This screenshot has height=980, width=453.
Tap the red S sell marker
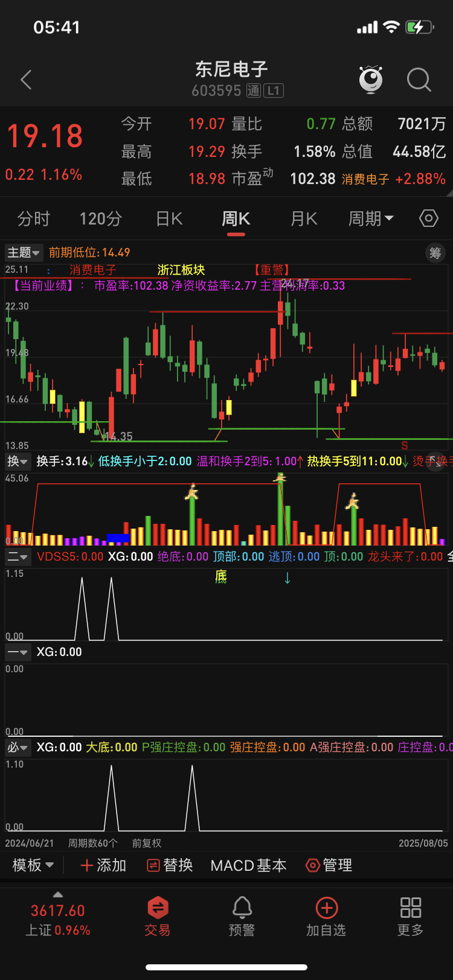click(405, 445)
